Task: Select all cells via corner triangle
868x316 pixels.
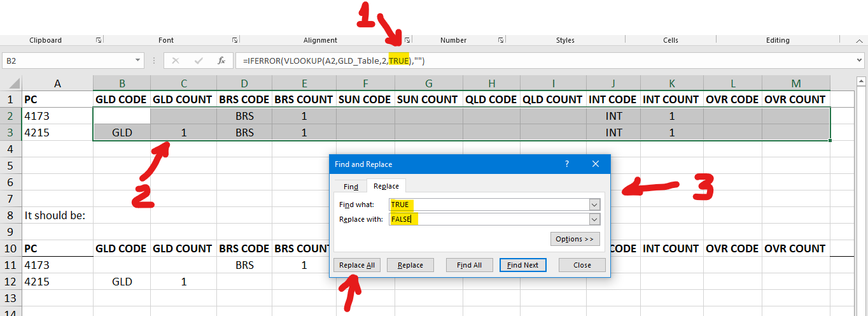Action: click(11, 83)
